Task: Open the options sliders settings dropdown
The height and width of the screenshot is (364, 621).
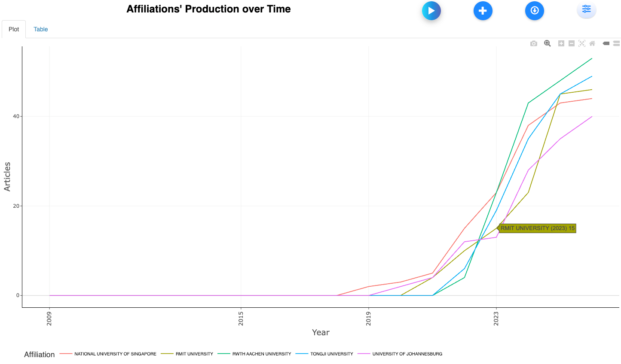Action: click(x=586, y=9)
